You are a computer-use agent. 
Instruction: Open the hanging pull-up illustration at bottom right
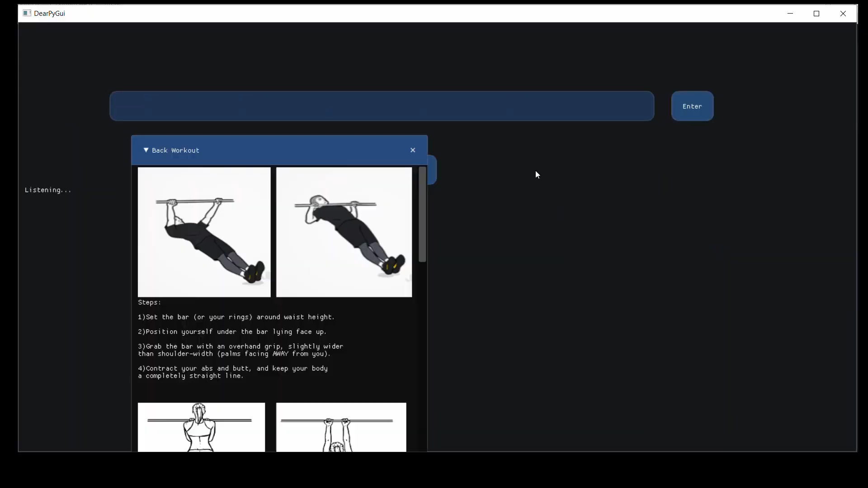341,427
